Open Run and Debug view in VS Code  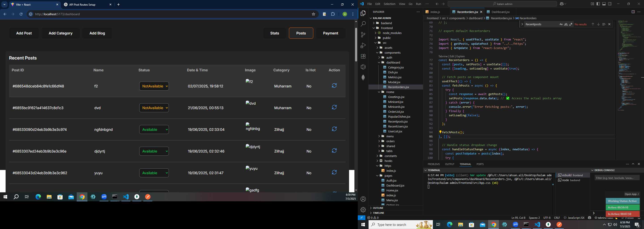point(363,45)
